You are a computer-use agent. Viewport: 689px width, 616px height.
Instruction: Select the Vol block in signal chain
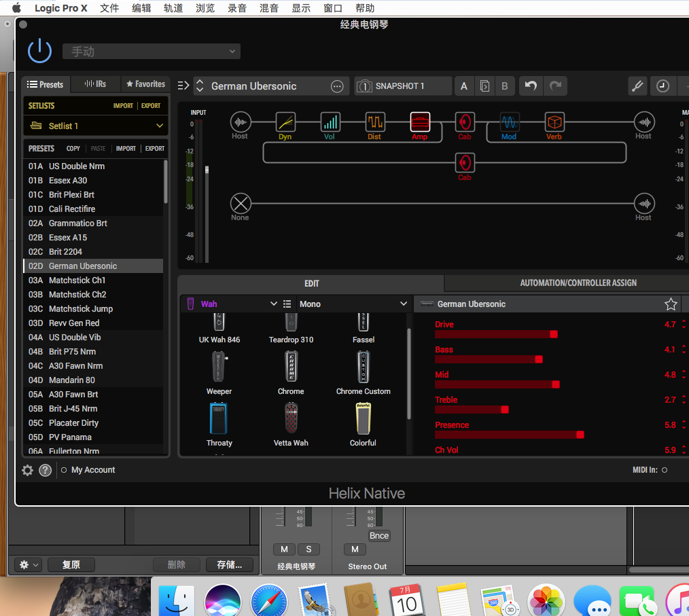click(x=330, y=122)
